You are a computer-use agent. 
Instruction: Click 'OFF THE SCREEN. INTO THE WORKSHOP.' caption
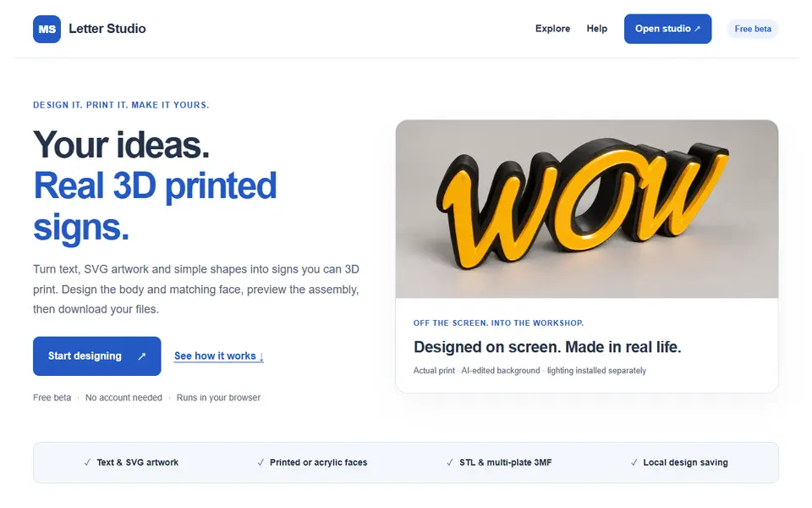coord(498,323)
